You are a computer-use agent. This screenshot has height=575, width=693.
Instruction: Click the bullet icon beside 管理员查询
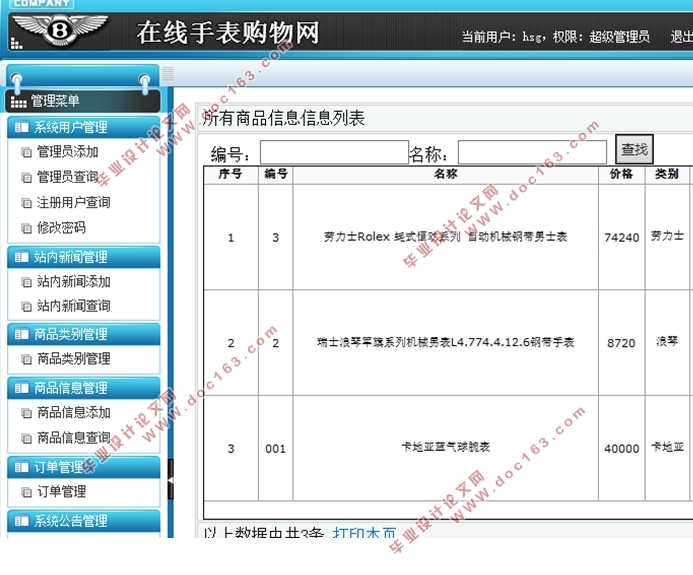pos(27,178)
